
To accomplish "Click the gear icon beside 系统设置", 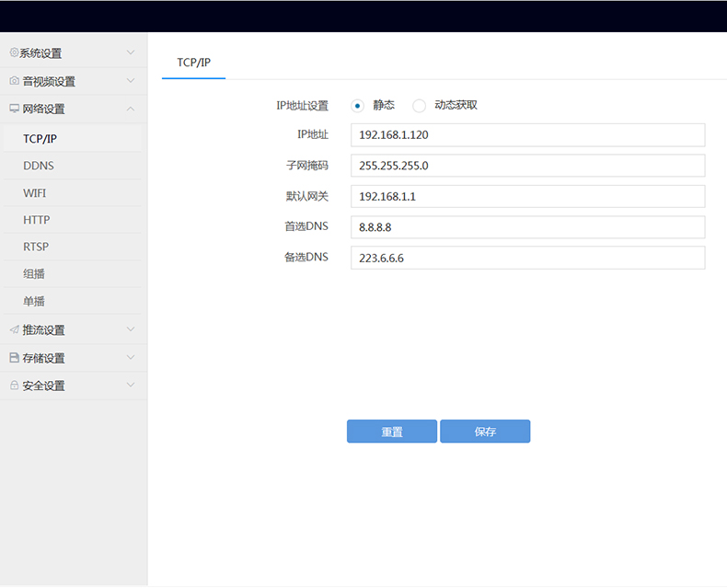I will coord(14,52).
